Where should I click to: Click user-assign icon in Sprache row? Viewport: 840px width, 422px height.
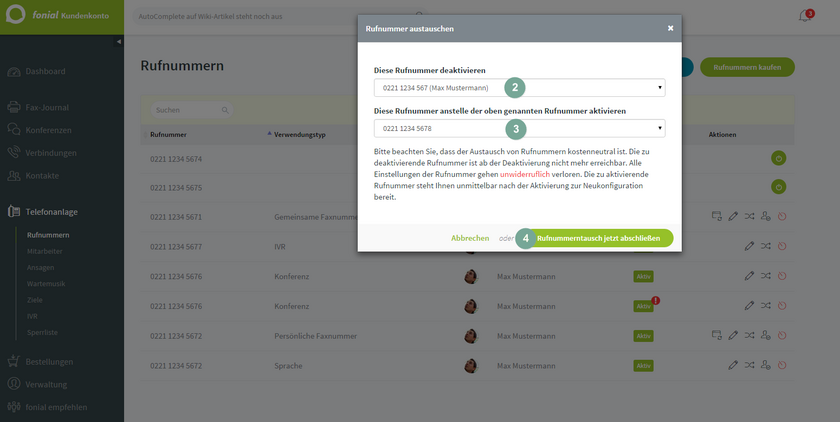coord(766,365)
